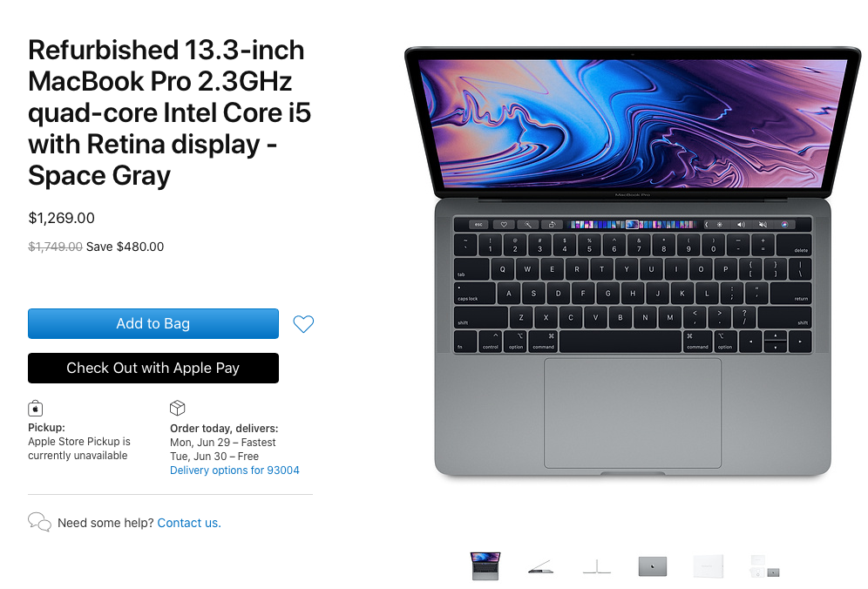Click the crossed-out $1,749.00 original price
This screenshot has height=589, width=868.
click(56, 247)
